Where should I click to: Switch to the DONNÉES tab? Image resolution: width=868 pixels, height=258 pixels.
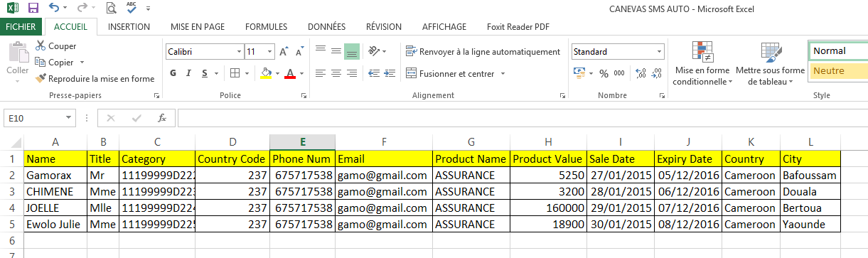point(326,27)
